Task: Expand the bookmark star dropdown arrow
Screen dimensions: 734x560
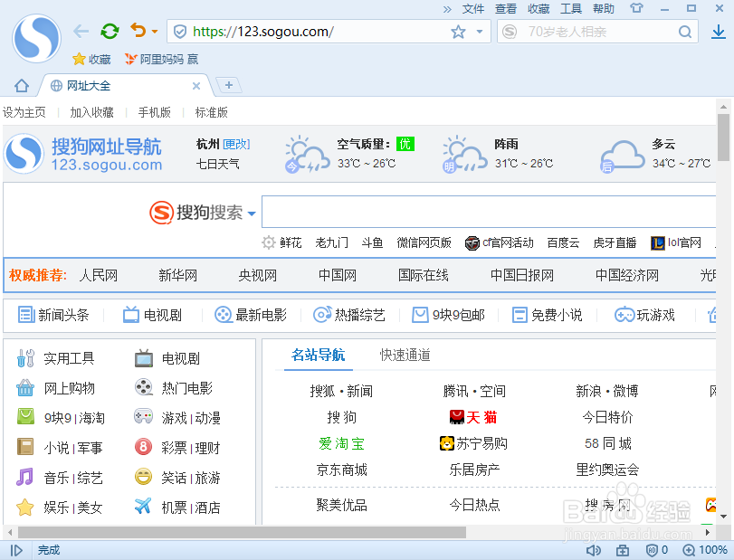Action: tap(480, 32)
